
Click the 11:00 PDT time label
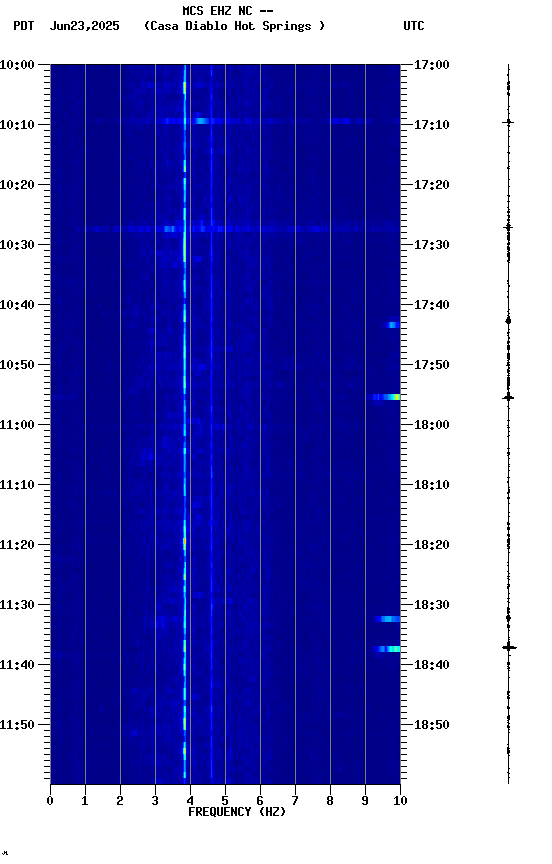click(x=17, y=425)
